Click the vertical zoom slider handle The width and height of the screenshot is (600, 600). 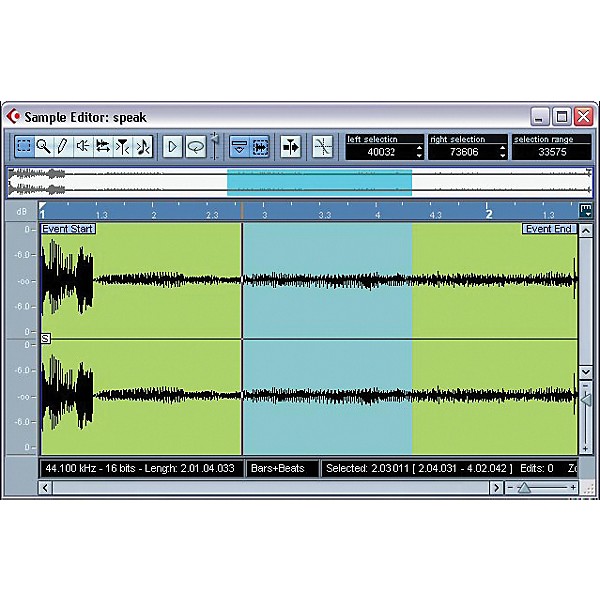(x=586, y=400)
